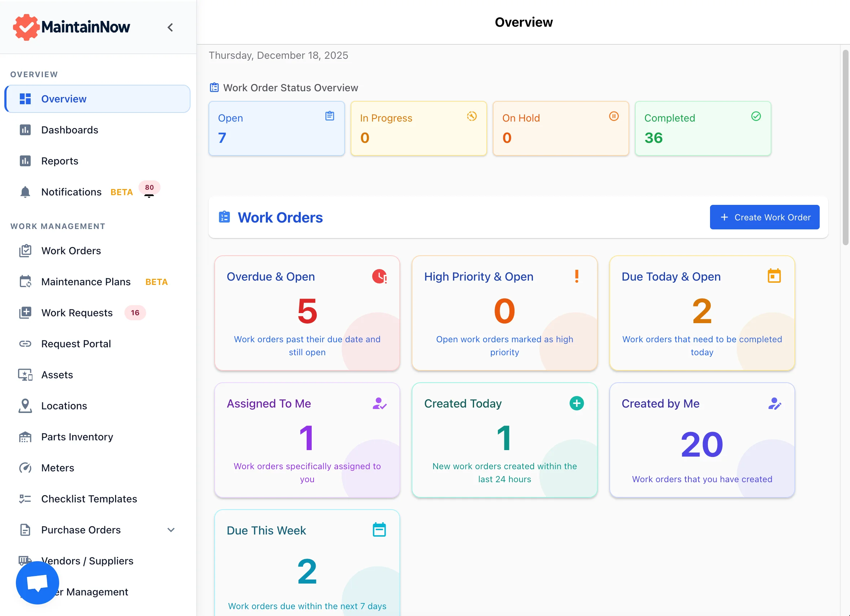The image size is (850, 616).
Task: Open the High Priority & Open card
Action: (x=504, y=313)
